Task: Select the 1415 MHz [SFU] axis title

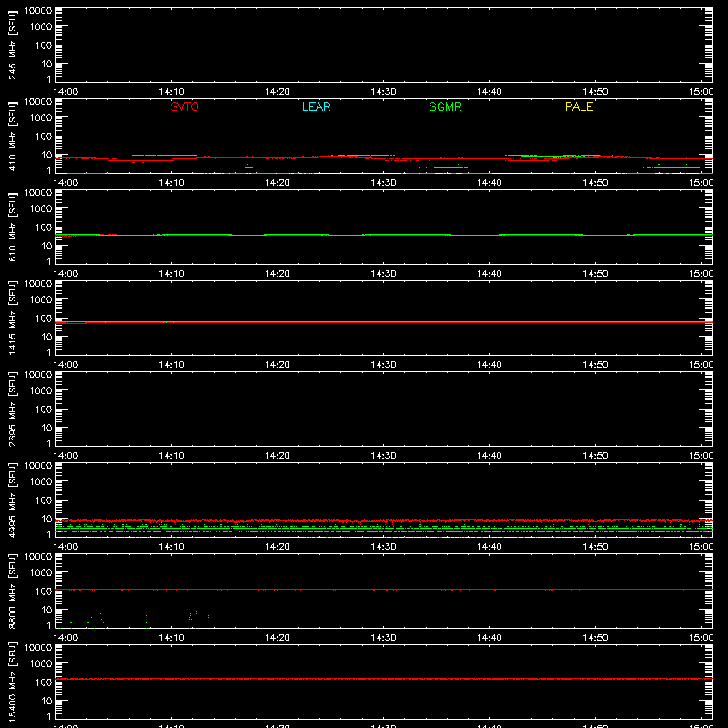Action: click(x=13, y=318)
